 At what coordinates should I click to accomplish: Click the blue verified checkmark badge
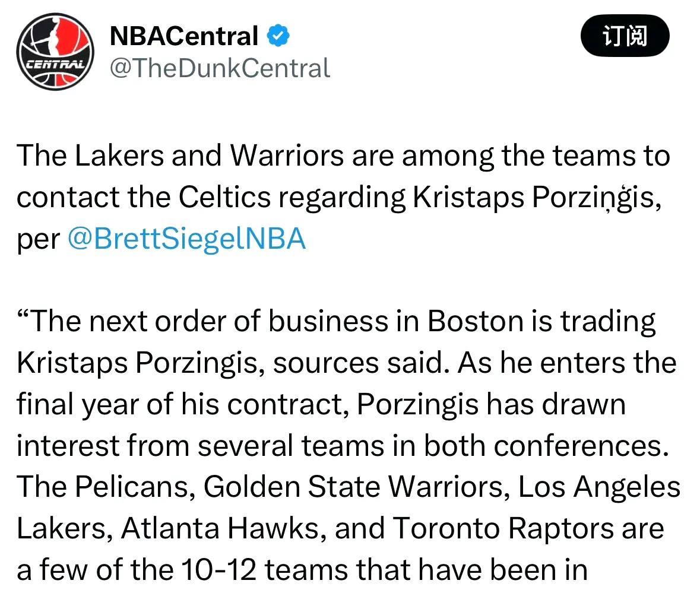point(278,36)
